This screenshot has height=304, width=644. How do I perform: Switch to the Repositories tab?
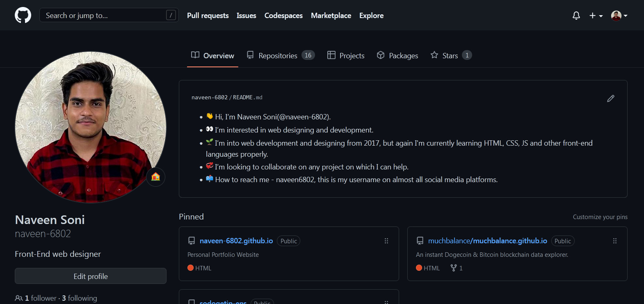(281, 55)
